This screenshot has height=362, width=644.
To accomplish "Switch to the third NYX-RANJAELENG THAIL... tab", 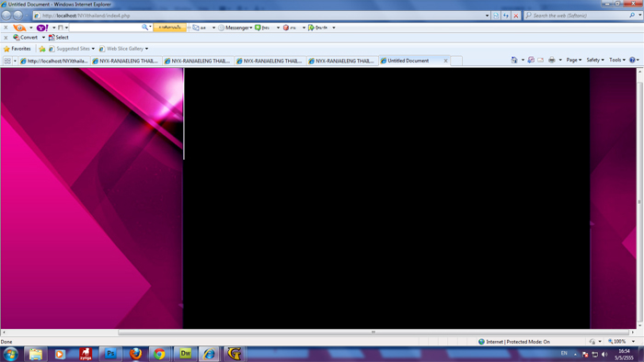I will (x=198, y=61).
